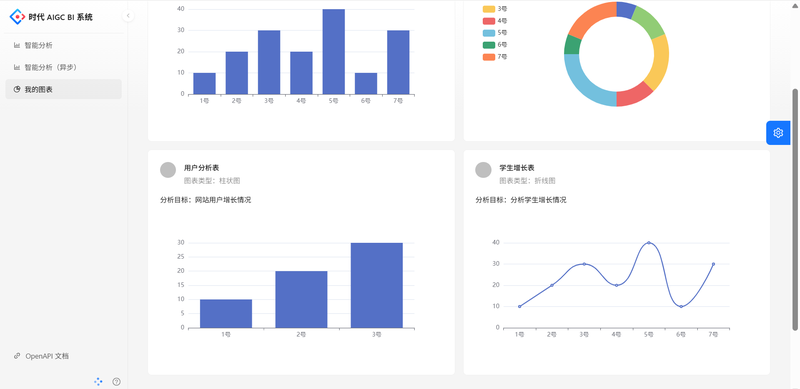
Task: Open the OpenAPI 文档 link
Action: 47,356
